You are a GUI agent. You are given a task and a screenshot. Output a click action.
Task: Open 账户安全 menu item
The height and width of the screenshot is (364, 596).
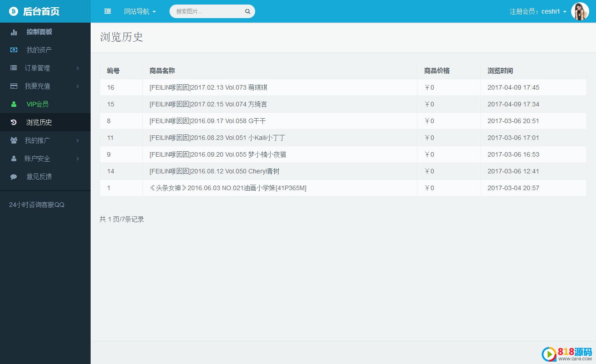(x=37, y=158)
